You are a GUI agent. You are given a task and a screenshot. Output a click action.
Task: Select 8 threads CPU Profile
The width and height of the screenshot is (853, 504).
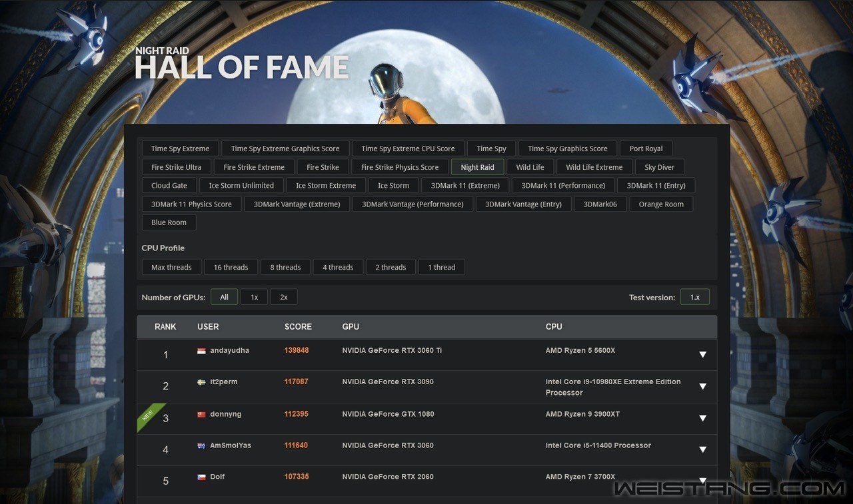pyautogui.click(x=285, y=267)
